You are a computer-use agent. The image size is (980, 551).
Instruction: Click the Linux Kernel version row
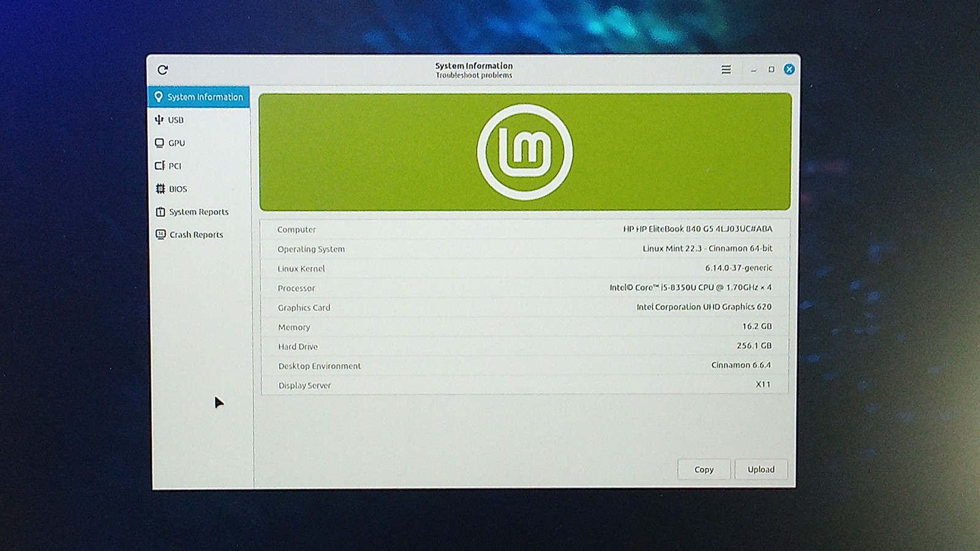coord(525,268)
